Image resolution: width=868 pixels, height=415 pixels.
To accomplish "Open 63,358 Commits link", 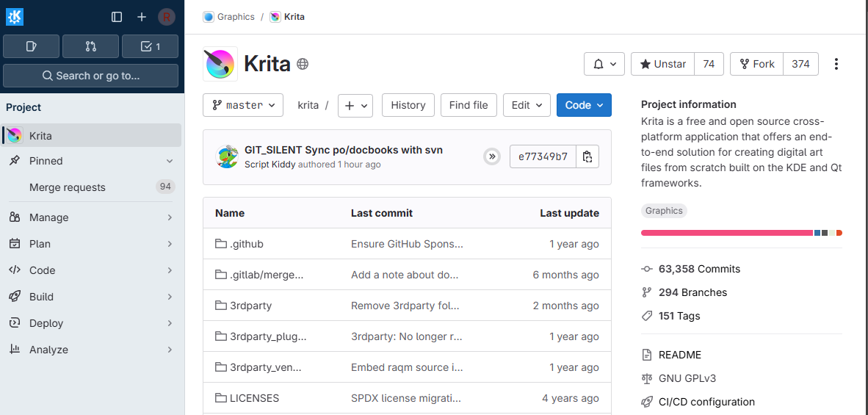I will 699,269.
